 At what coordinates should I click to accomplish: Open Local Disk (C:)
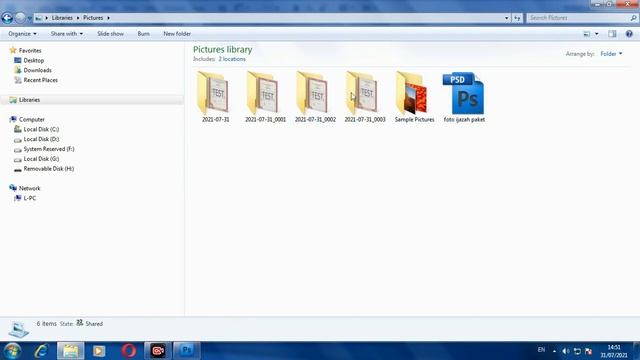[41, 129]
